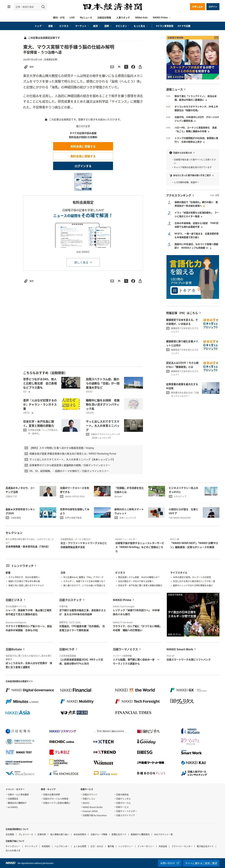
Task: Open the NIKKEI GX logo link
Action: click(189, 690)
